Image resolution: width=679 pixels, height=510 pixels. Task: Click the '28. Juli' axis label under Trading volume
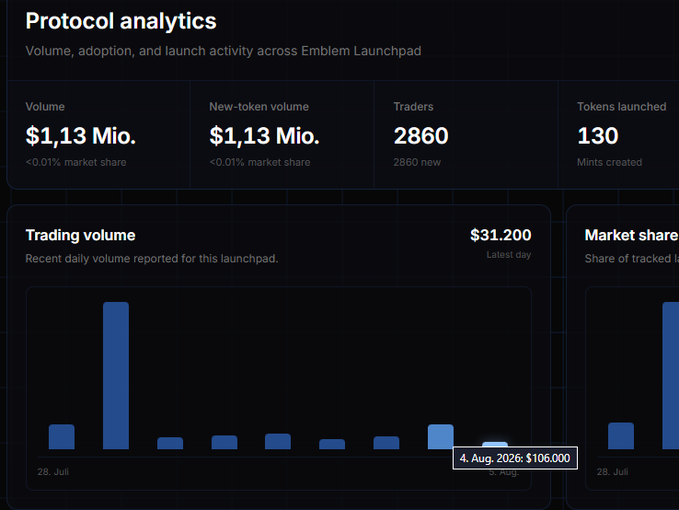53,472
